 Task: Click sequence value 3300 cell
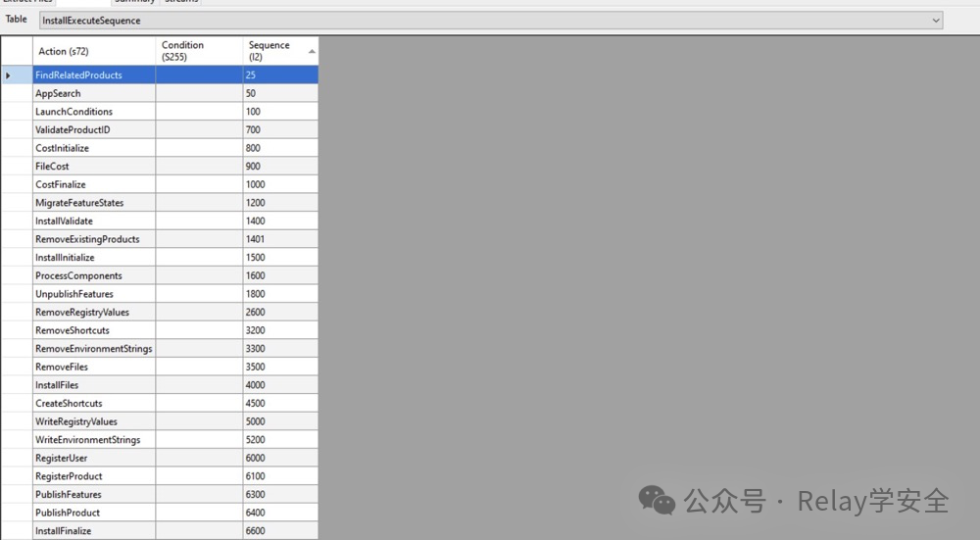point(280,348)
